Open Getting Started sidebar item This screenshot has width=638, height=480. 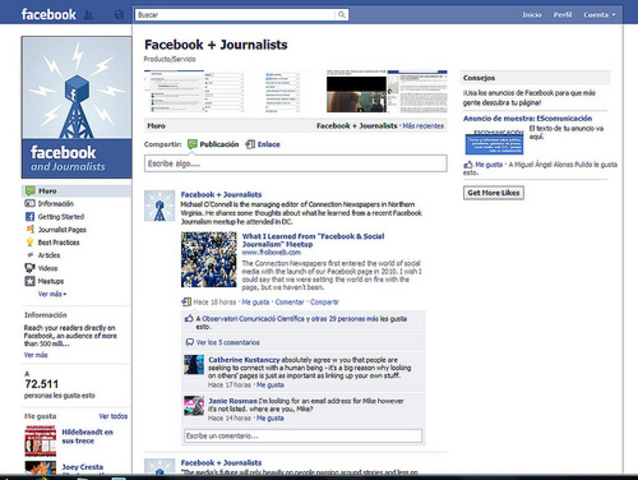coord(61,217)
